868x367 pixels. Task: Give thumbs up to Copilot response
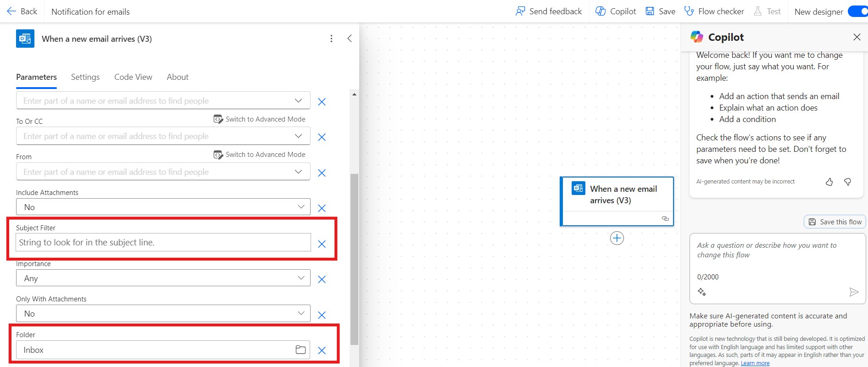tap(829, 182)
